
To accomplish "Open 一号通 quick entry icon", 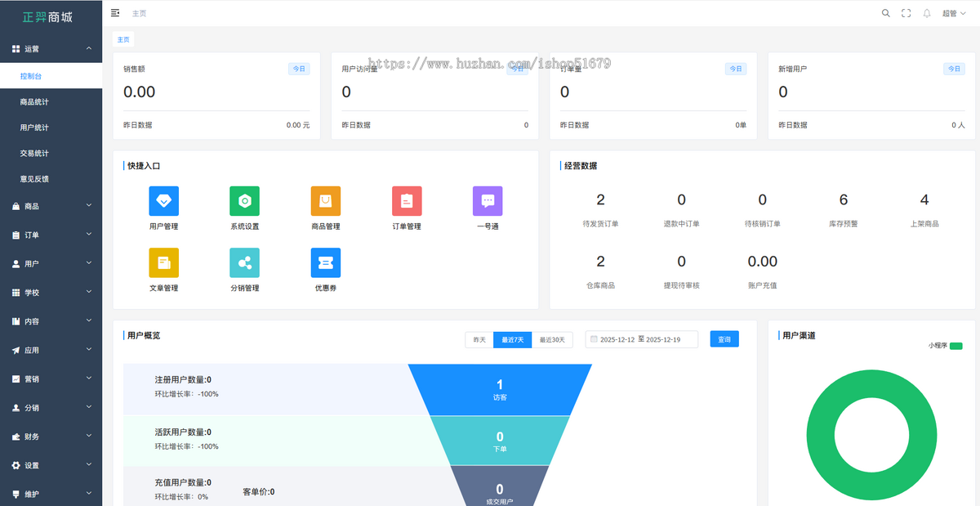I will [488, 201].
